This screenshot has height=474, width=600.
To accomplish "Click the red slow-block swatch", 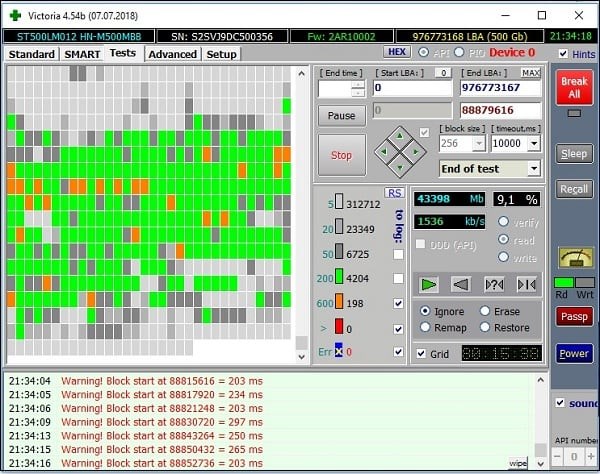I will (339, 326).
